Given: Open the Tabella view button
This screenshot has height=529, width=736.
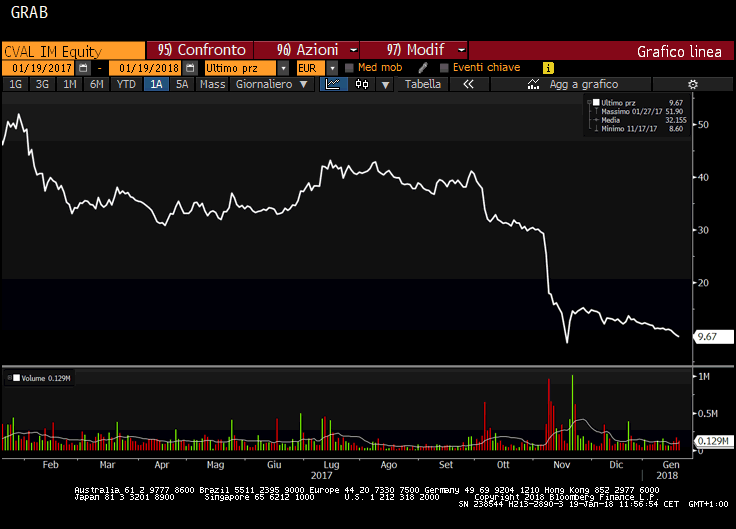Looking at the screenshot, I should click(423, 84).
